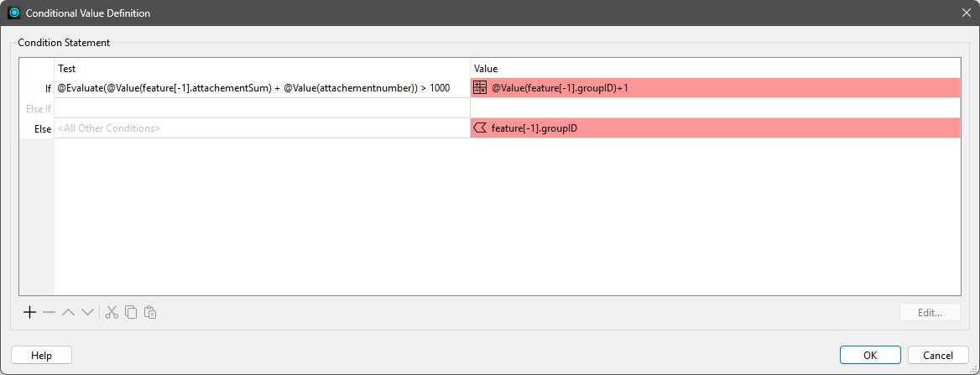Close the dialog with X button
The image size is (980, 375).
pos(966,13)
